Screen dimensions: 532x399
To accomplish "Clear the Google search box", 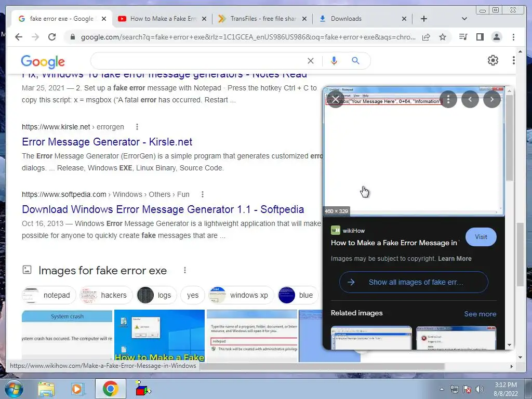I will pyautogui.click(x=311, y=61).
